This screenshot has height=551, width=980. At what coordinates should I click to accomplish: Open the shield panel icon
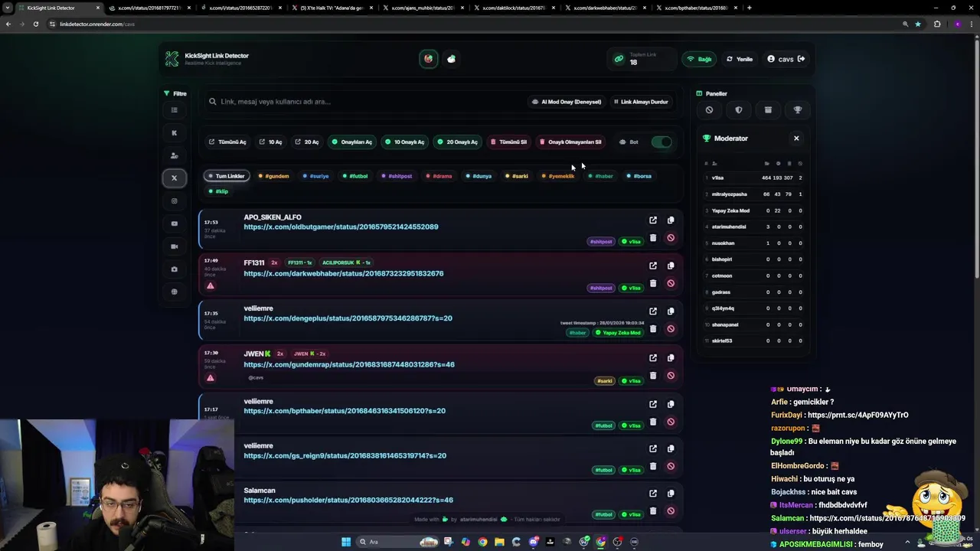click(739, 110)
